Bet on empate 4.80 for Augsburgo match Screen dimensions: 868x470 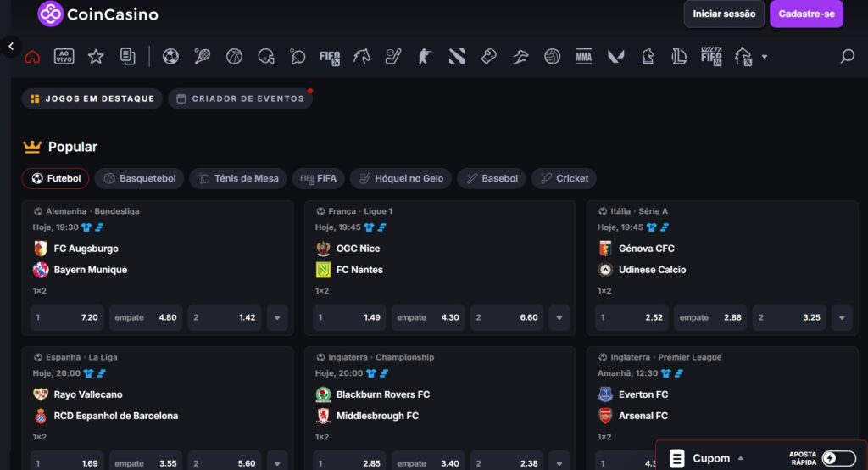(x=146, y=317)
